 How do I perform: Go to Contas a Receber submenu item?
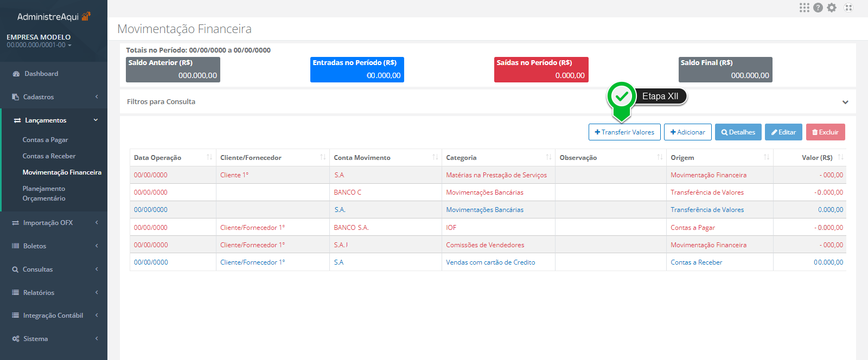[x=49, y=156]
